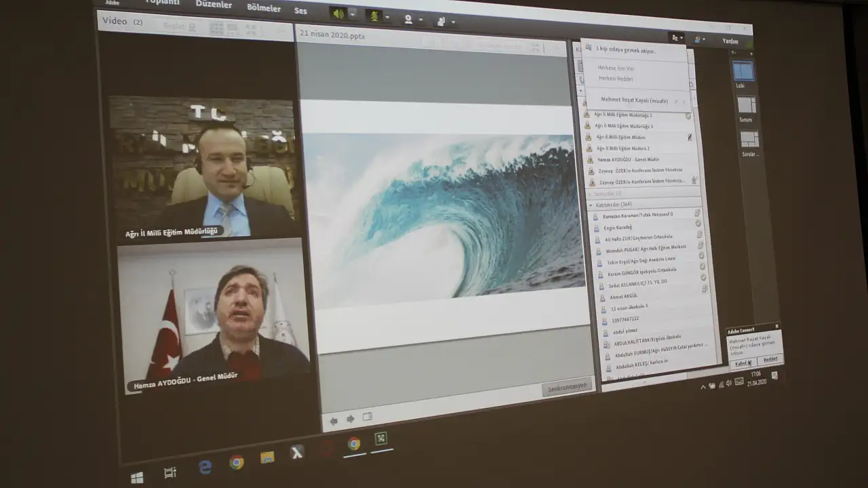Open the Bölmeler menu
This screenshot has height=488, width=868.
pyautogui.click(x=264, y=8)
